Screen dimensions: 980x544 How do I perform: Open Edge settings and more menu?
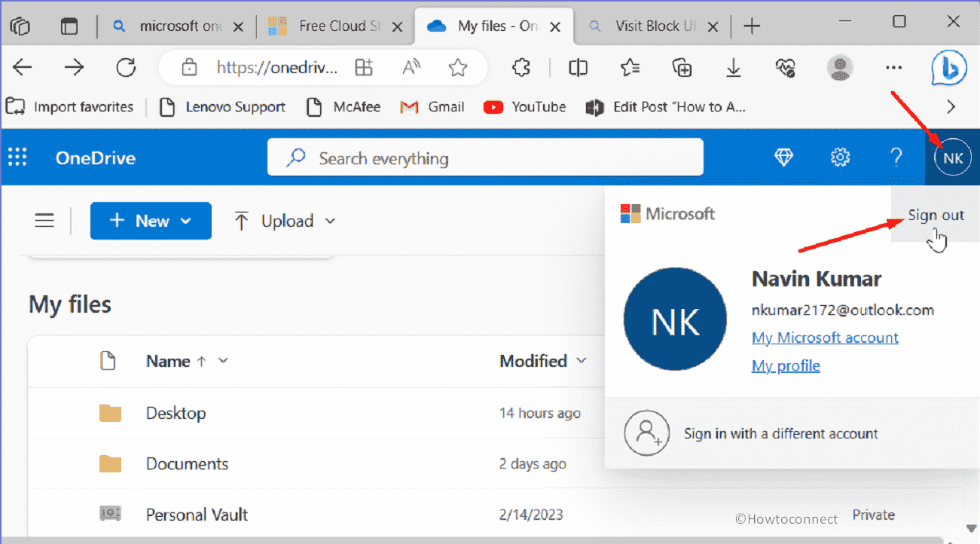(893, 68)
